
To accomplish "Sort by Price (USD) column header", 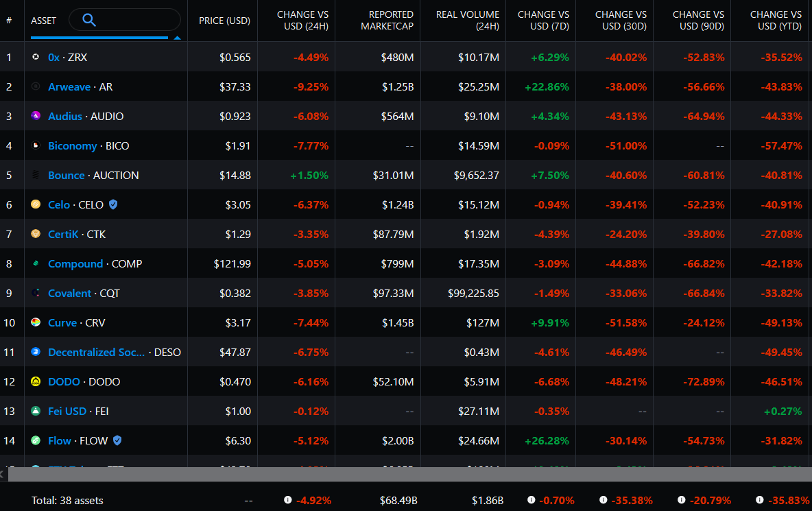I will tap(224, 21).
